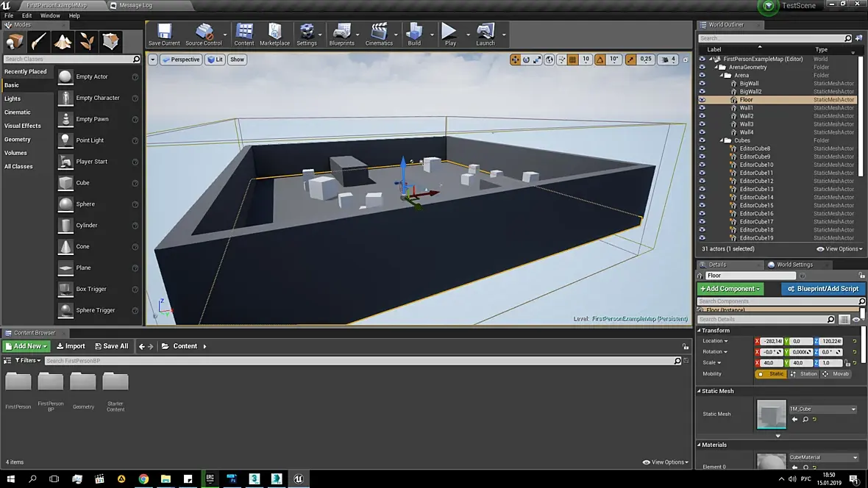
Task: Collapse the Cubes folder in the outliner
Action: click(x=722, y=140)
